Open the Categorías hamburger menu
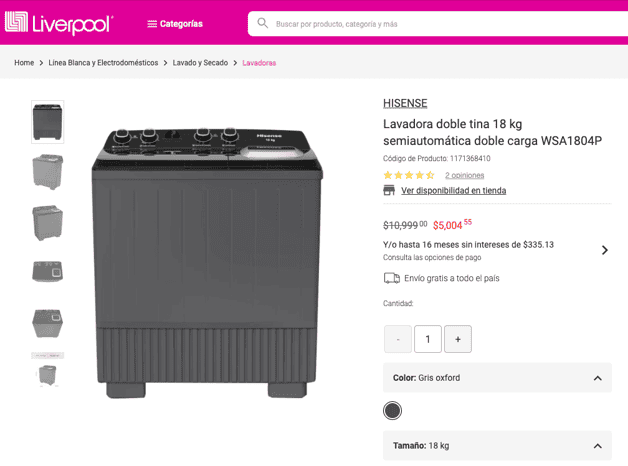The width and height of the screenshot is (628, 466). 174,24
